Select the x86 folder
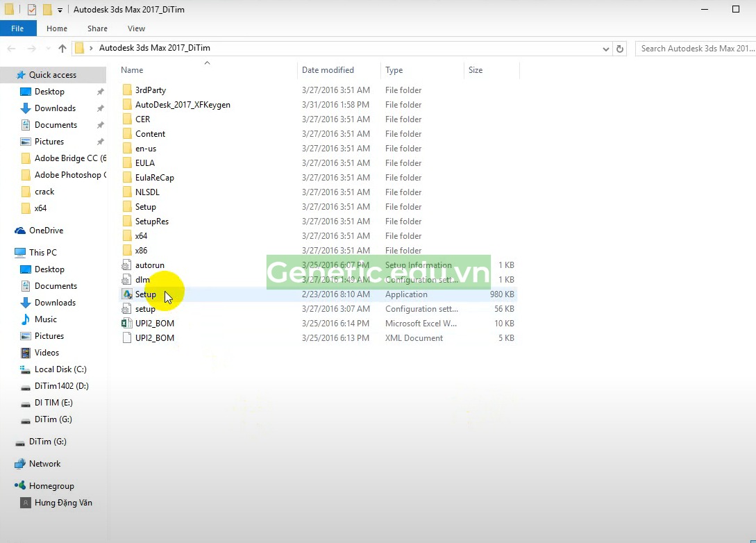 pos(141,250)
